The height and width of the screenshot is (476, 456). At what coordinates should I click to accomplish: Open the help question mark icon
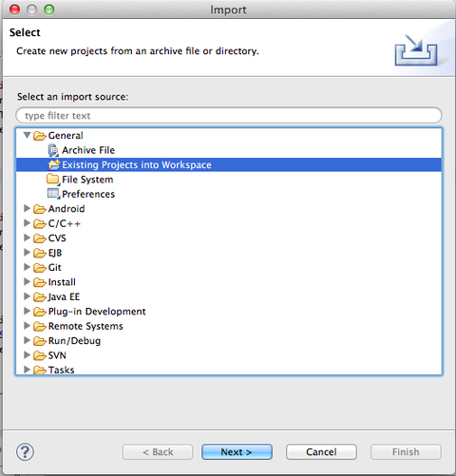coord(25,452)
